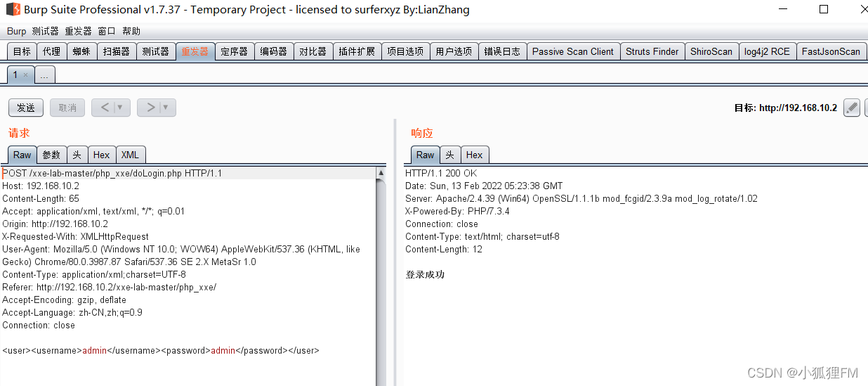Go to previous request with < button
Viewport: 868px width, 386px height.
pos(105,108)
